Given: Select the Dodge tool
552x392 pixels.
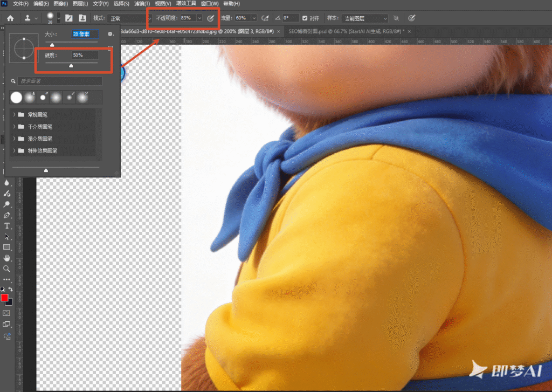Looking at the screenshot, I should coord(6,204).
